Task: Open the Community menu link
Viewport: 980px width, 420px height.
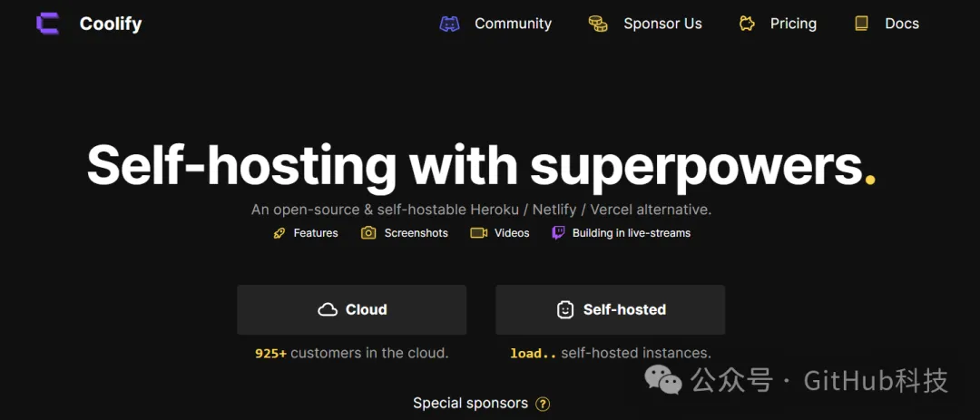Action: coord(513,24)
